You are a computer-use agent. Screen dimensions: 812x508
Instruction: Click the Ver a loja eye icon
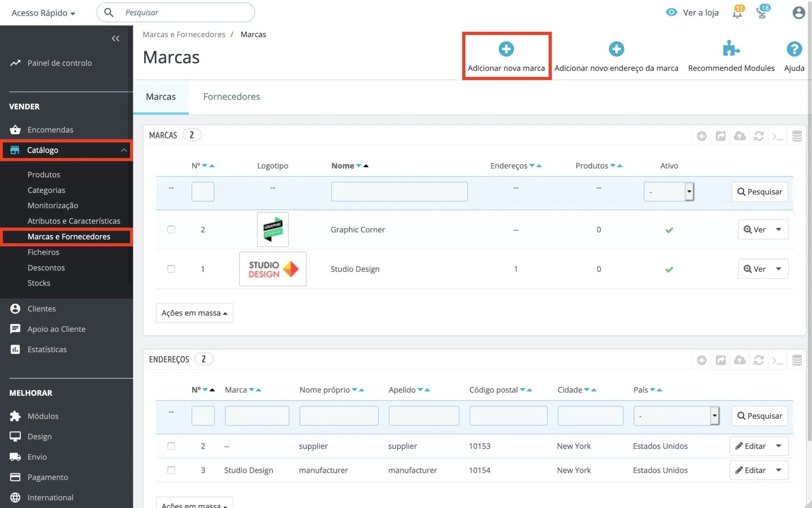[x=671, y=12]
